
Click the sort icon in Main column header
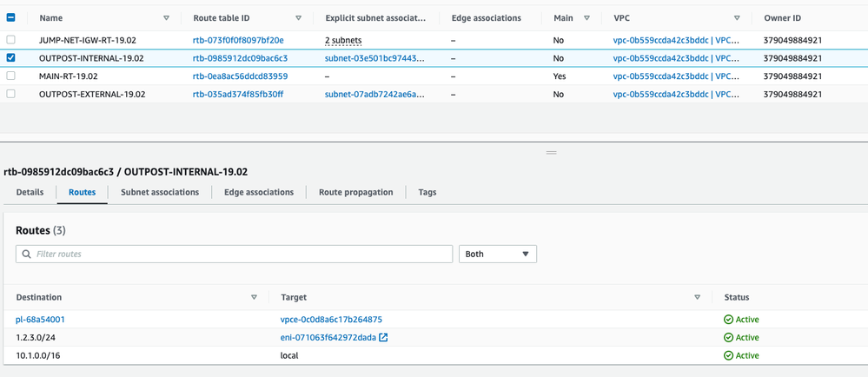pos(586,17)
